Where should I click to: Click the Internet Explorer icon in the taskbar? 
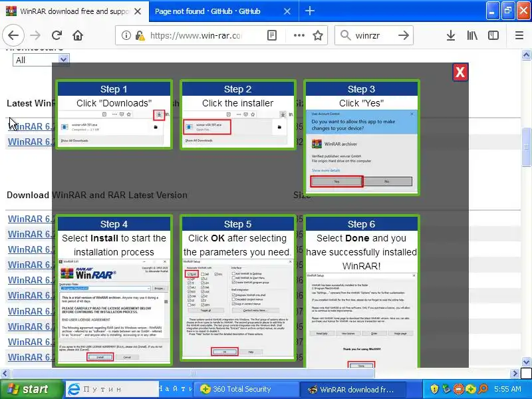pyautogui.click(x=73, y=389)
